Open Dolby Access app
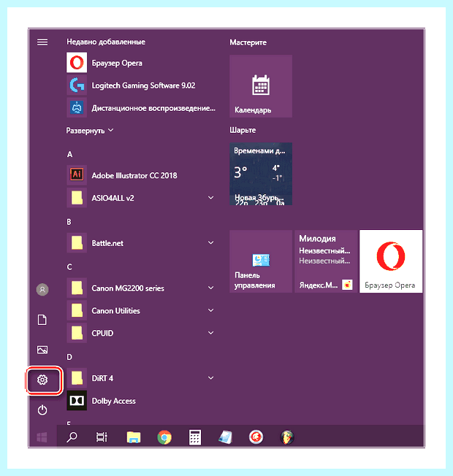The height and width of the screenshot is (476, 453). click(x=141, y=401)
